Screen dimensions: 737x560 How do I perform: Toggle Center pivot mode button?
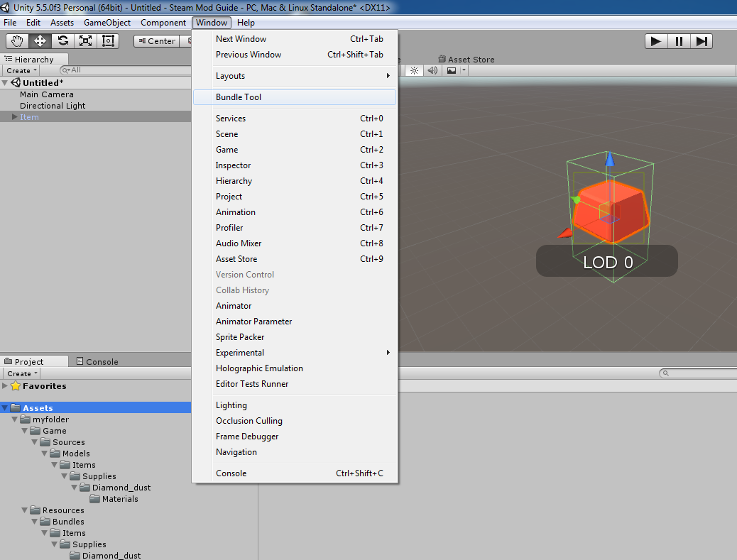156,41
